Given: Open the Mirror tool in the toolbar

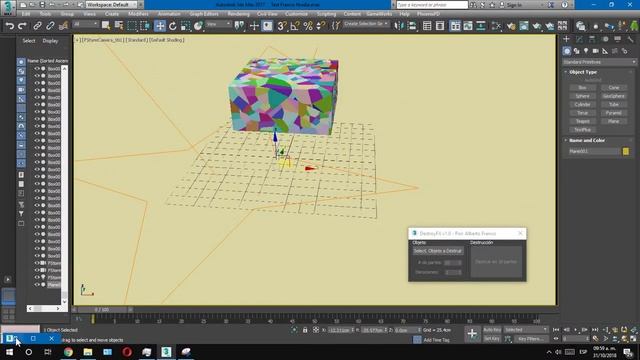Looking at the screenshot, I should pyautogui.click(x=399, y=26).
